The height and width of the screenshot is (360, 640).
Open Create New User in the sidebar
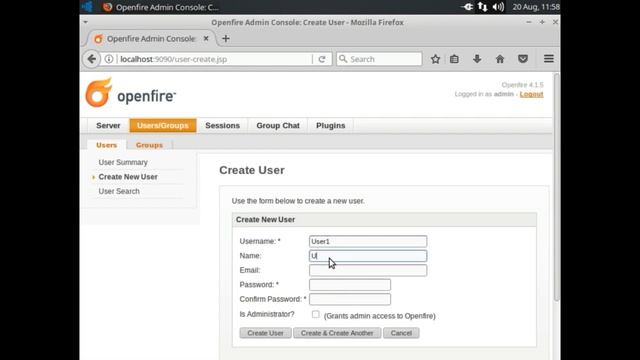point(128,177)
